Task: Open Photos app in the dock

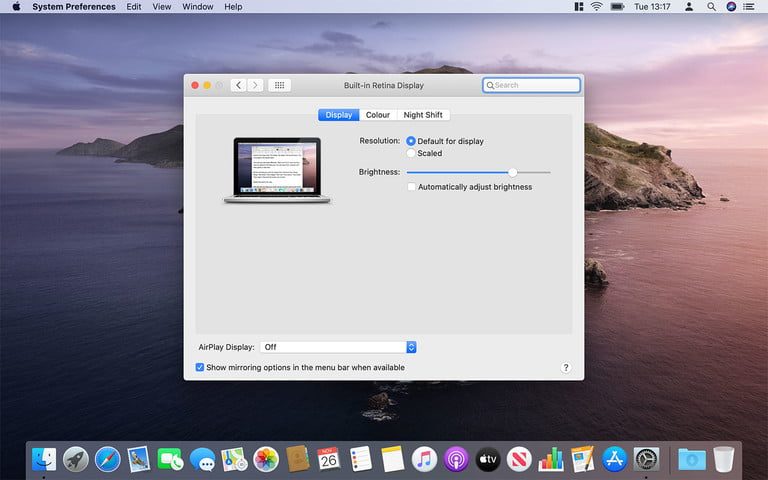Action: tap(266, 459)
